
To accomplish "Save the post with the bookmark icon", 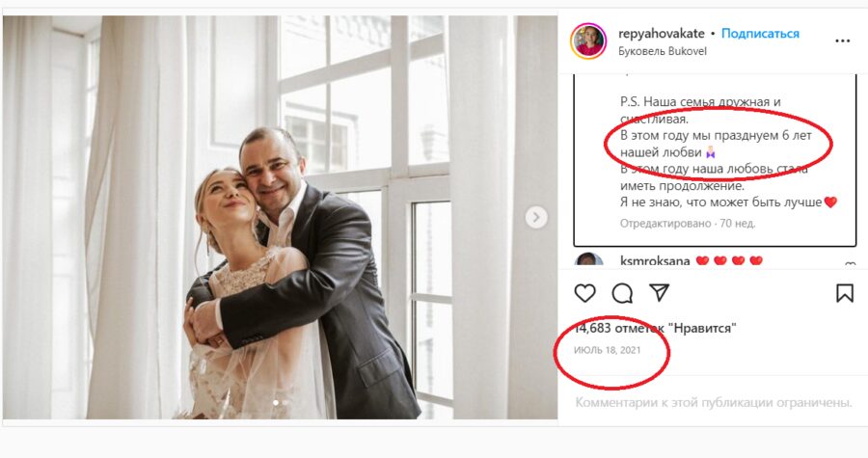I will point(845,293).
